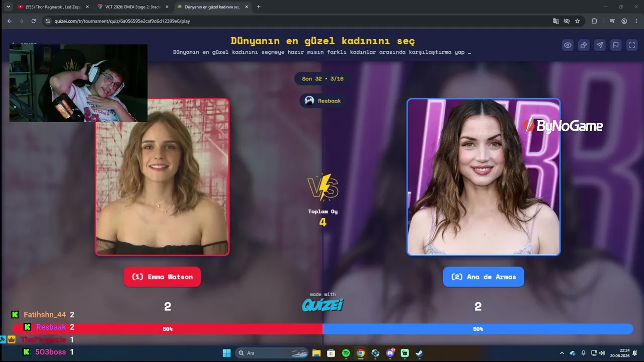
Task: Open Google Chrome from the taskbar
Action: pyautogui.click(x=361, y=353)
